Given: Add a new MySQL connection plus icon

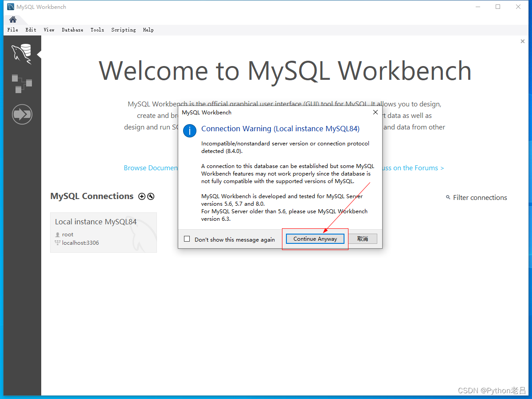Looking at the screenshot, I should tap(142, 196).
